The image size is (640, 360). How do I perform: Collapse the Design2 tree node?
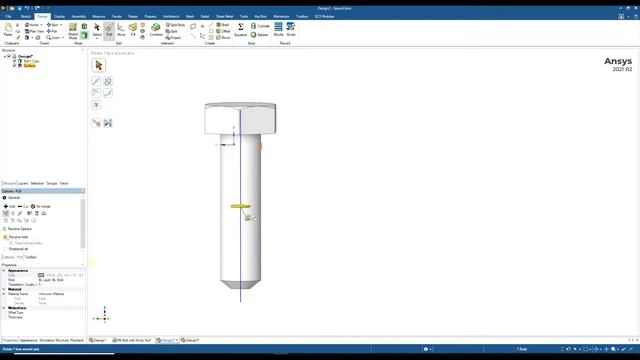click(5, 56)
